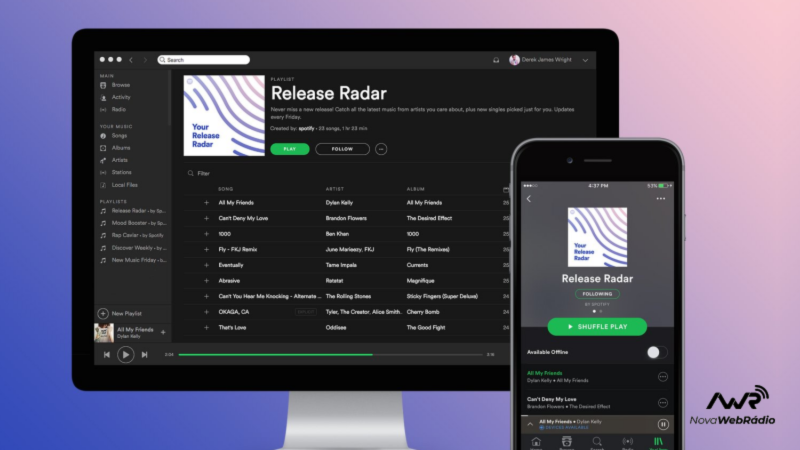Open artist Tame Impala link
The height and width of the screenshot is (450, 800).
click(x=341, y=265)
